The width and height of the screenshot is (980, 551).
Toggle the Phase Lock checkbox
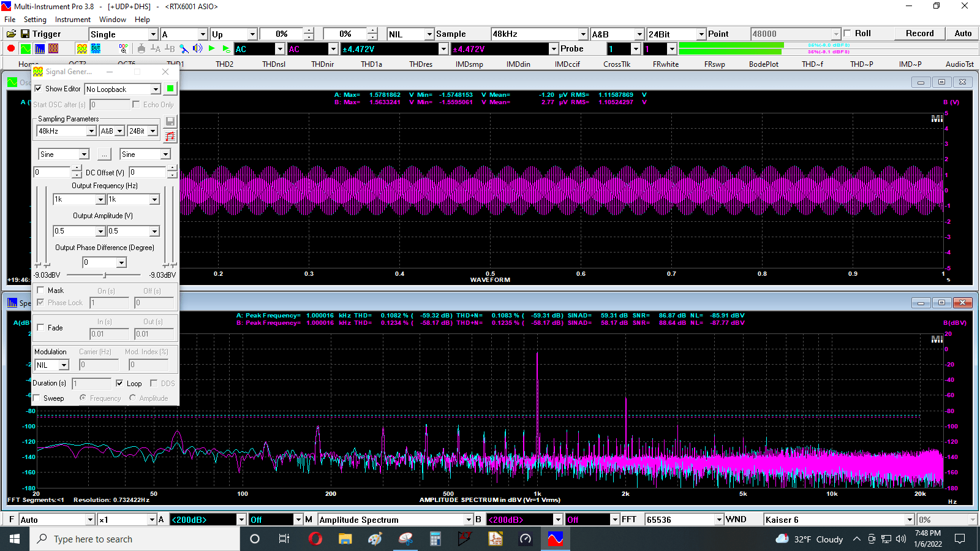click(40, 302)
